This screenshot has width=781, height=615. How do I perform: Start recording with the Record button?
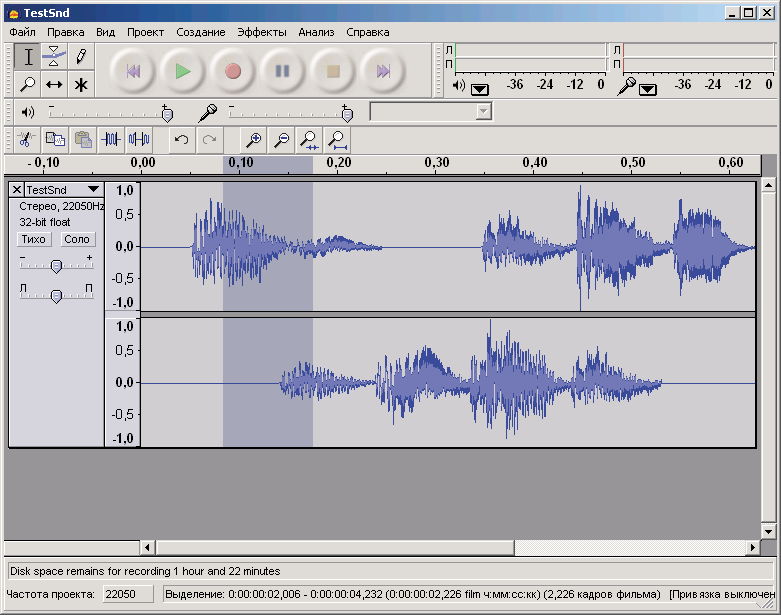tap(233, 71)
